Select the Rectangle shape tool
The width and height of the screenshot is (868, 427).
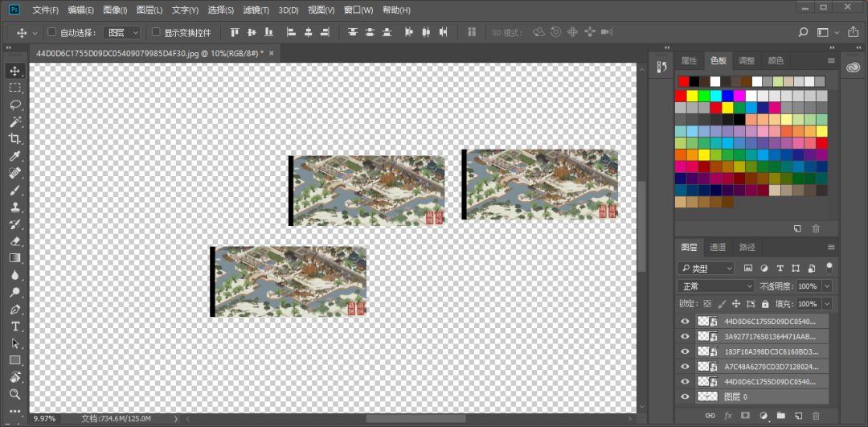point(15,360)
